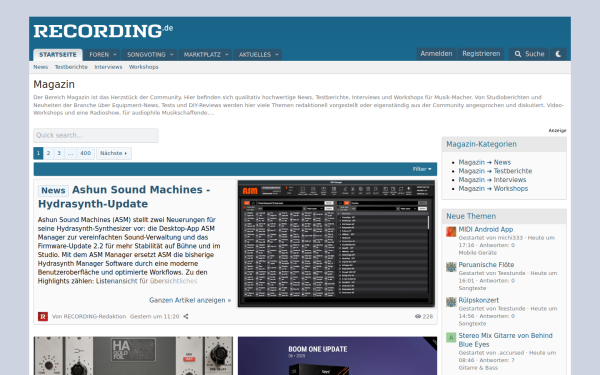The height and width of the screenshot is (375, 600).
Task: Click the Magazin page heading
Action: pyautogui.click(x=54, y=84)
